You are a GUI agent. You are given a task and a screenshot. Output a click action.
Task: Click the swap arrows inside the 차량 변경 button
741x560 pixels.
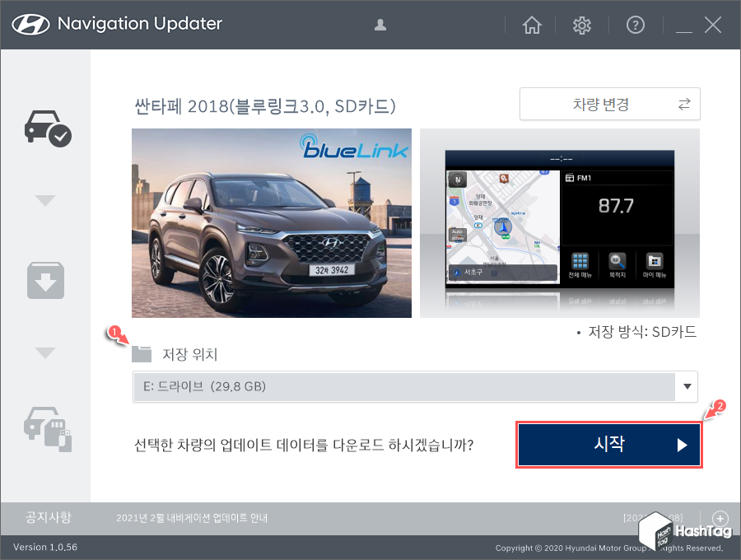click(683, 104)
